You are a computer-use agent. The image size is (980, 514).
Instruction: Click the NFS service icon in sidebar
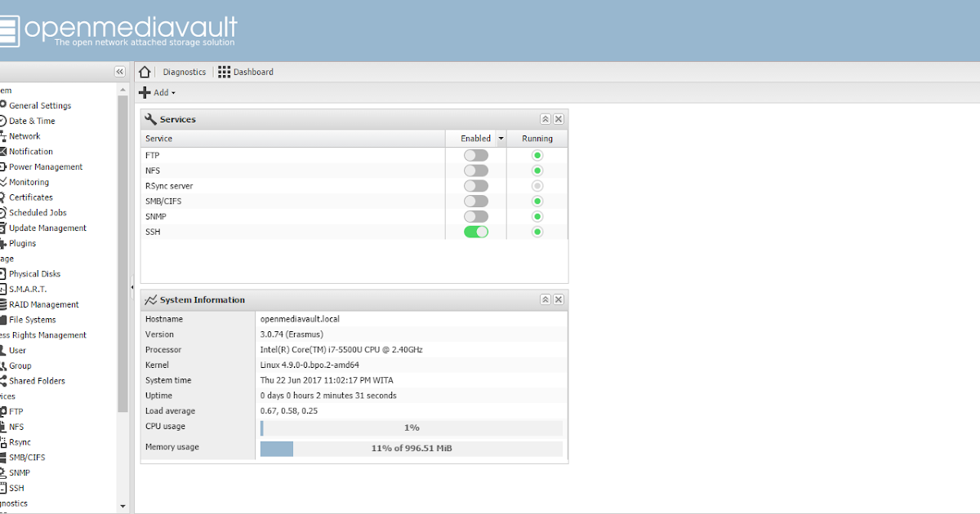[2, 427]
